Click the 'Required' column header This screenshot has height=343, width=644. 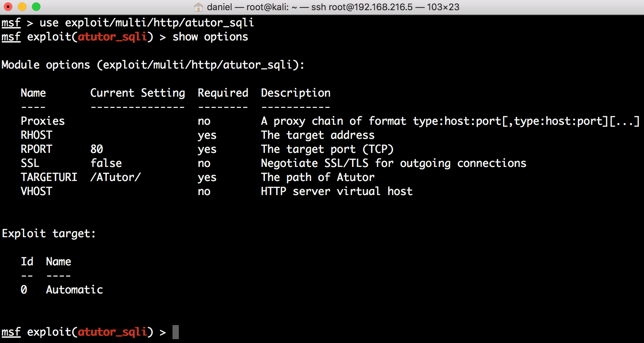point(223,93)
